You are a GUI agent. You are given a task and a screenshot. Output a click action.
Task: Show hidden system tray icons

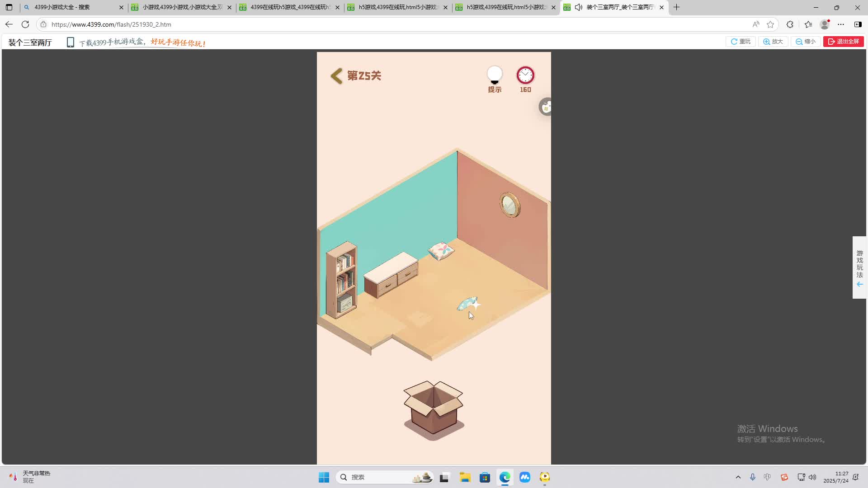(x=738, y=477)
